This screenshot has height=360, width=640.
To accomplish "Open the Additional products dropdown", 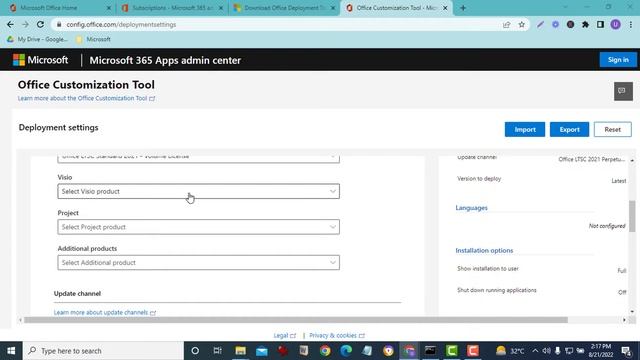I will click(x=198, y=262).
